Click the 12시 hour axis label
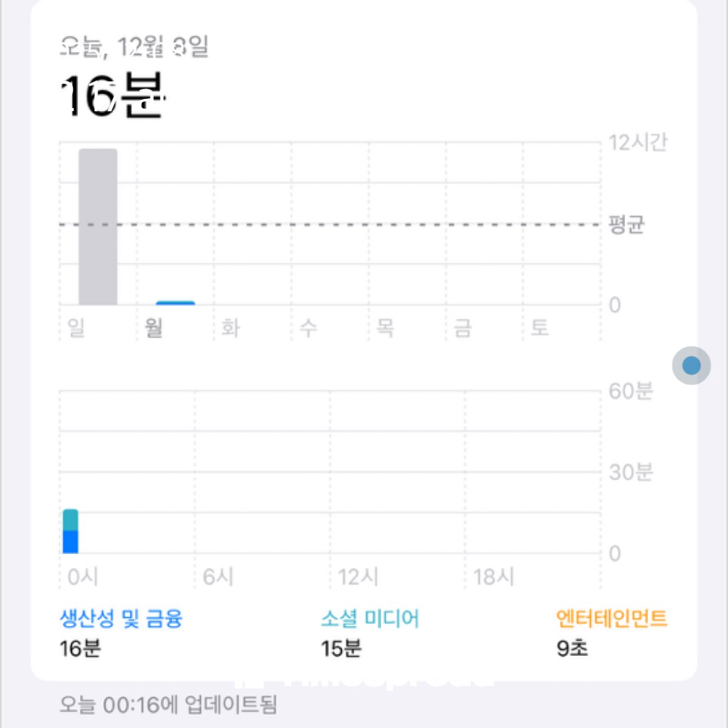The image size is (728, 728). pyautogui.click(x=358, y=576)
